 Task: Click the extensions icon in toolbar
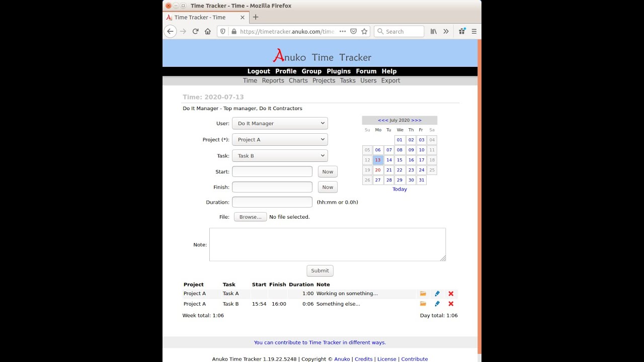(462, 31)
